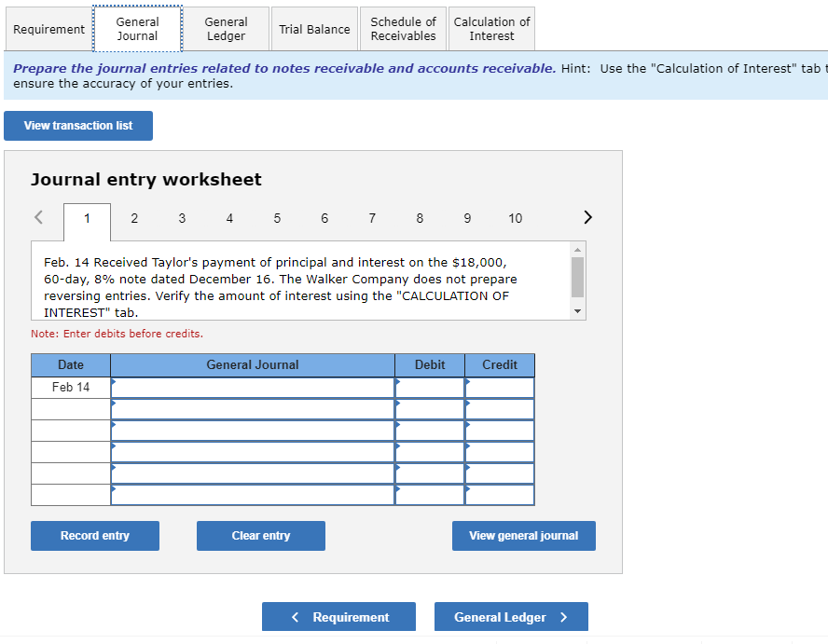
Task: Click the 'Journal entry worksheet' heading
Action: 145,180
